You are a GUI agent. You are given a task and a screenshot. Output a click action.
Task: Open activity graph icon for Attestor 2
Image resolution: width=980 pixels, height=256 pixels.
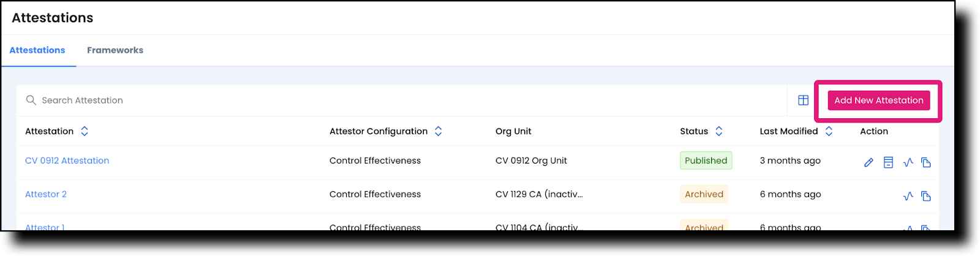908,196
